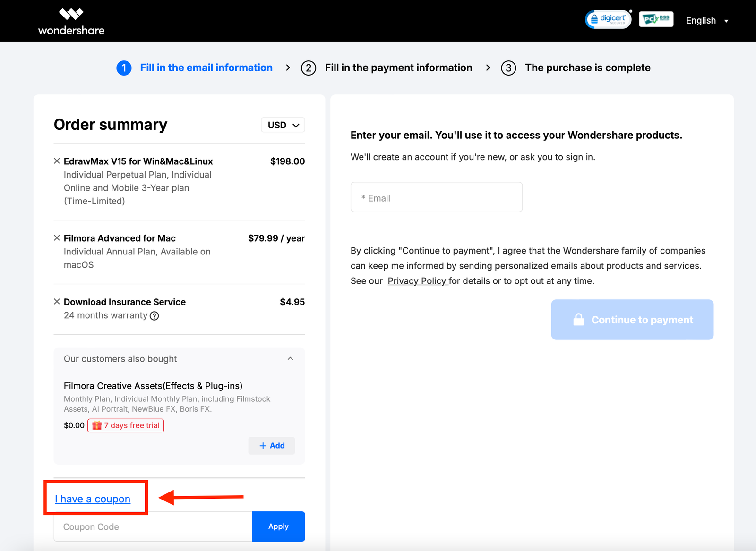Screen dimensions: 756x551
Task: Open the USD currency dropdown
Action: [283, 125]
